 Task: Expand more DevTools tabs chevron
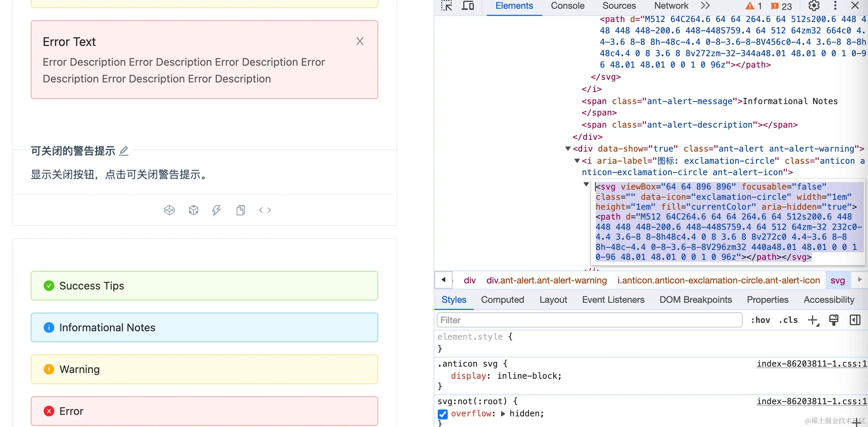point(705,6)
